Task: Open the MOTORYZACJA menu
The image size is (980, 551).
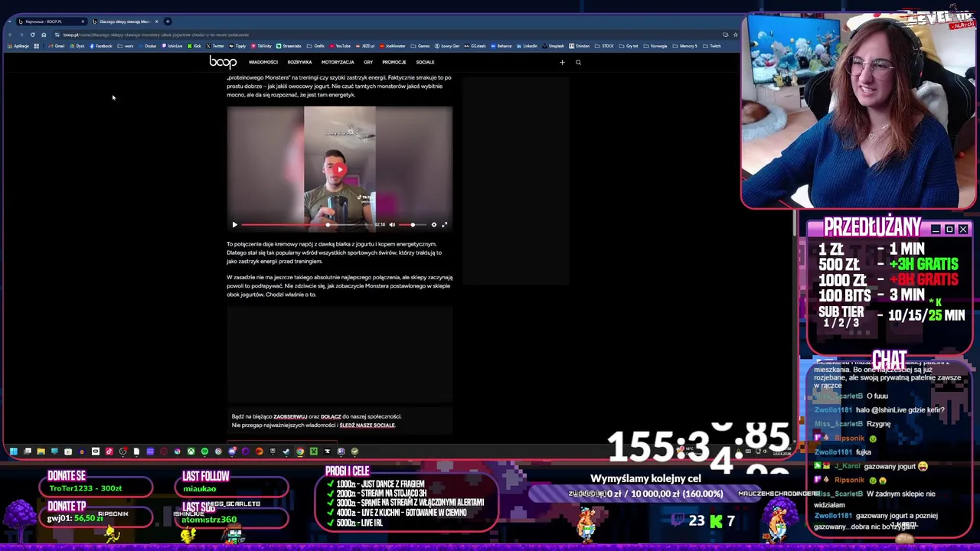Action: click(338, 62)
